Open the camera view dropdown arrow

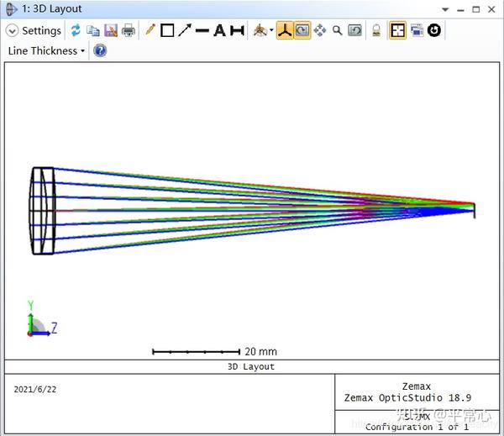pyautogui.click(x=271, y=30)
